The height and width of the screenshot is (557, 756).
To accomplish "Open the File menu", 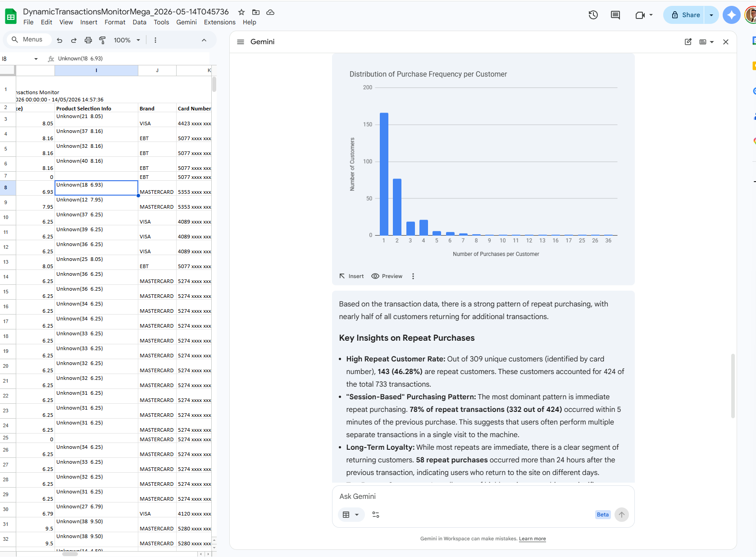I will coord(28,22).
